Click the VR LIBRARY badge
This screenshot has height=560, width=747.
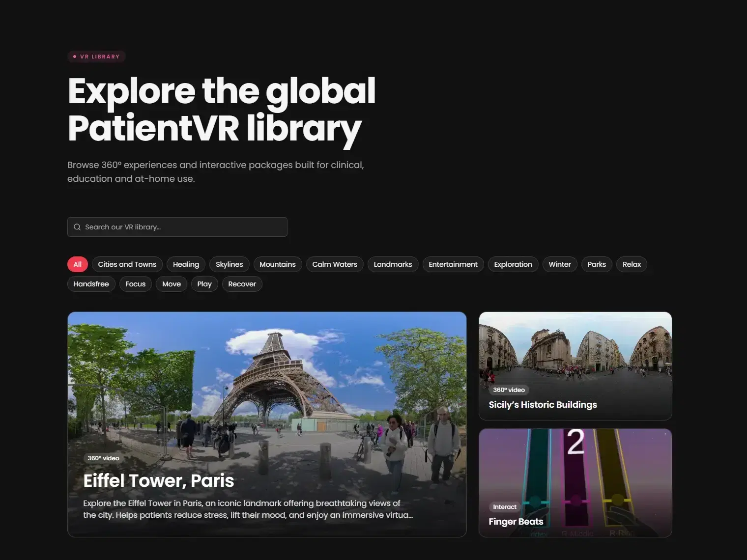96,56
